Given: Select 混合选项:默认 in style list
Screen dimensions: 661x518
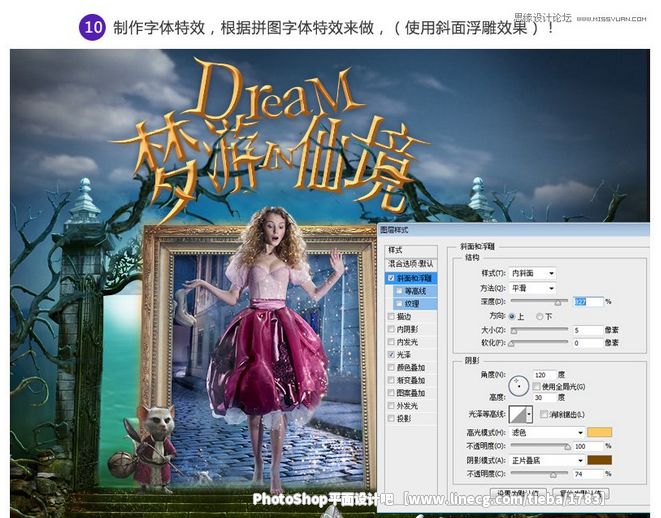Looking at the screenshot, I should [411, 264].
